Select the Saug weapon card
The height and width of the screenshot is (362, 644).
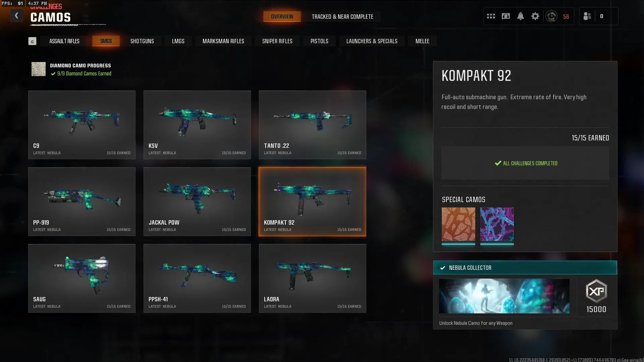tap(82, 278)
